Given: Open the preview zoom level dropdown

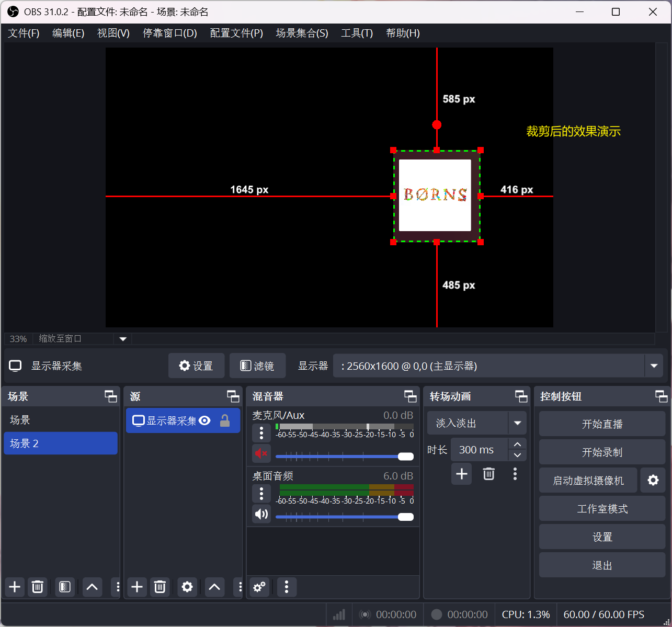Looking at the screenshot, I should tap(123, 339).
